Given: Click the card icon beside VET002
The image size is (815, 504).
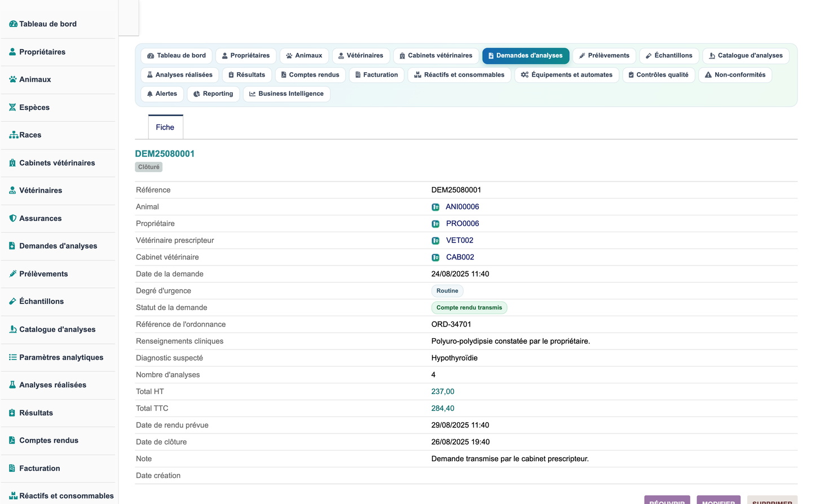Looking at the screenshot, I should point(435,241).
